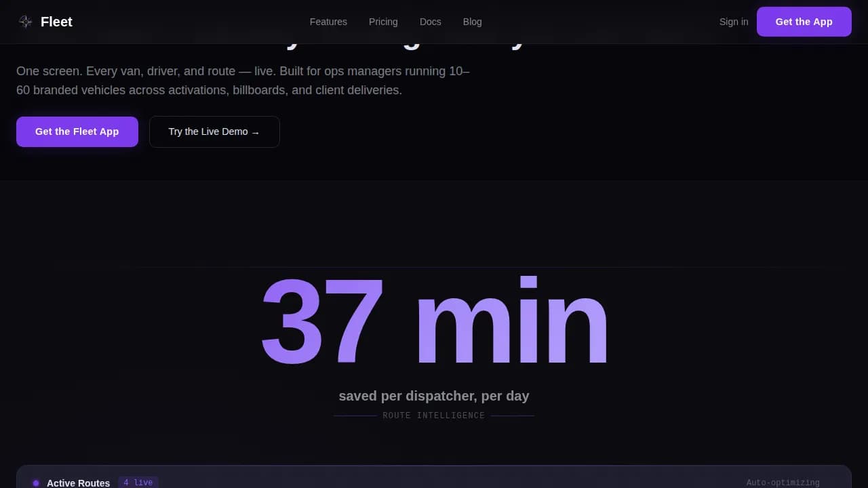This screenshot has height=488, width=868.
Task: Click the arrow in Try the Live Demo
Action: pyautogui.click(x=255, y=131)
